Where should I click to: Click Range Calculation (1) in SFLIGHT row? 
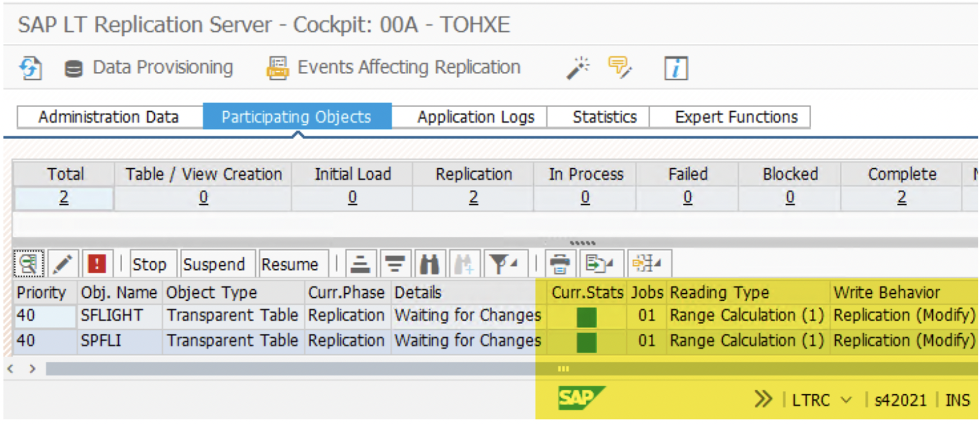[747, 316]
